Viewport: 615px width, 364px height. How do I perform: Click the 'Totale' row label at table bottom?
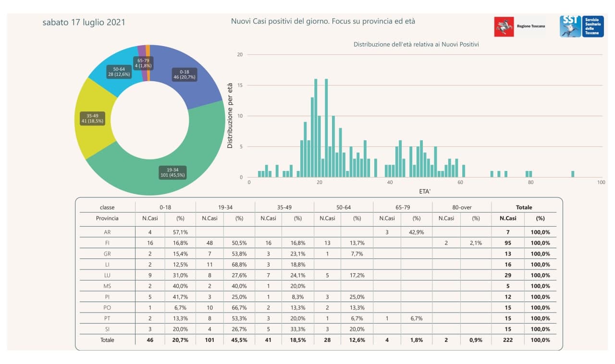coord(107,340)
